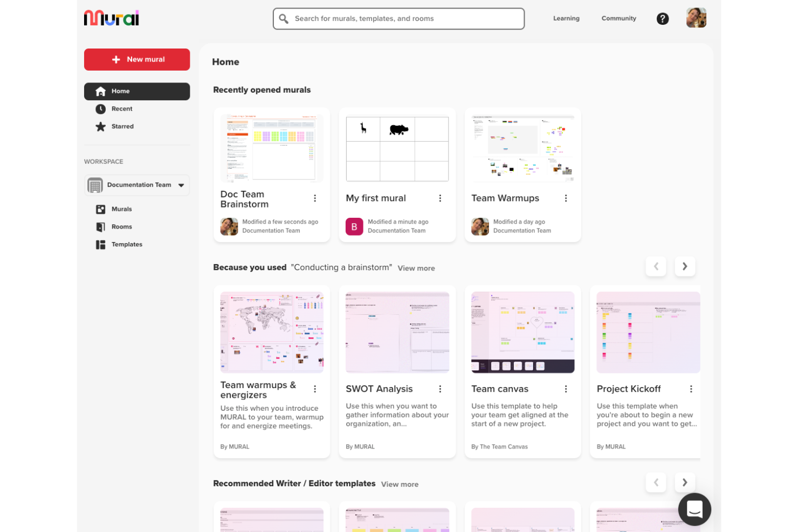Click the Murals sidebar icon
Image resolution: width=798 pixels, height=532 pixels.
click(100, 209)
